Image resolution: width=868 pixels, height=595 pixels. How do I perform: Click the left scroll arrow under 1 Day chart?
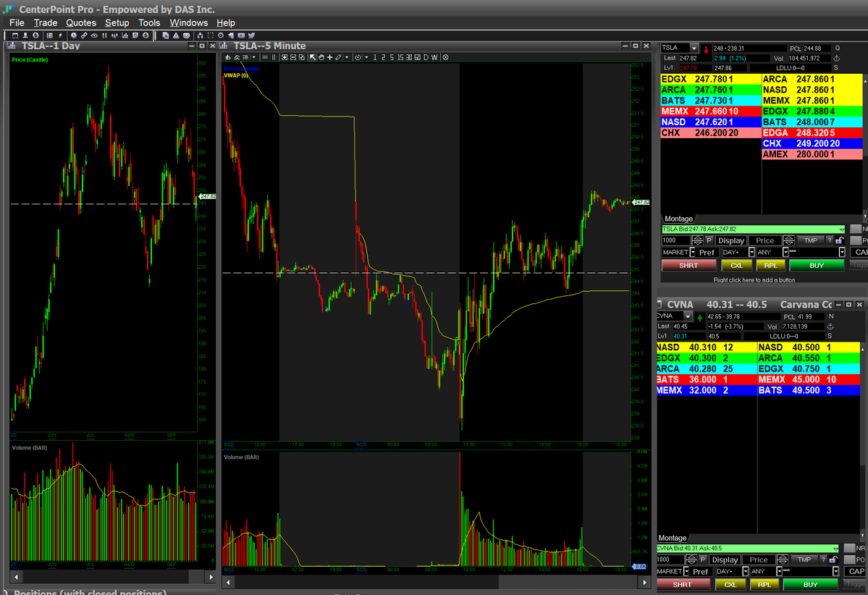pos(16,577)
